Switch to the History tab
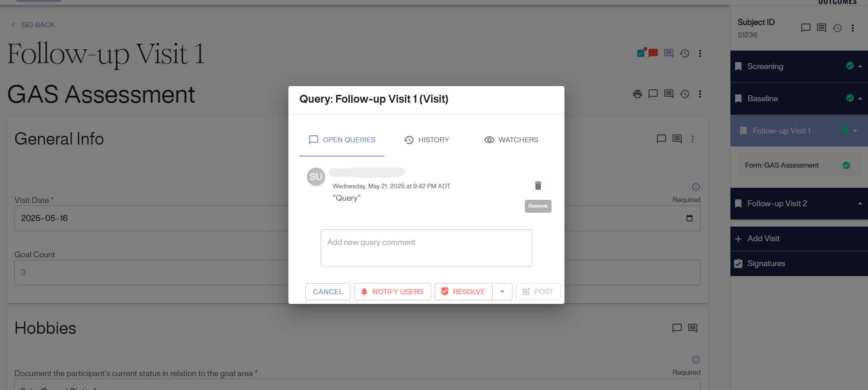868x390 pixels. [426, 140]
